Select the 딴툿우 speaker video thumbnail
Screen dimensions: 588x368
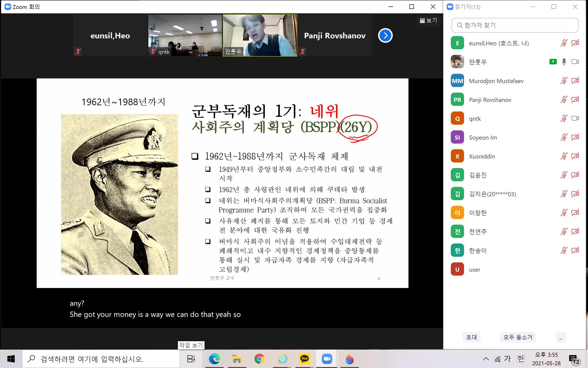[x=260, y=35]
